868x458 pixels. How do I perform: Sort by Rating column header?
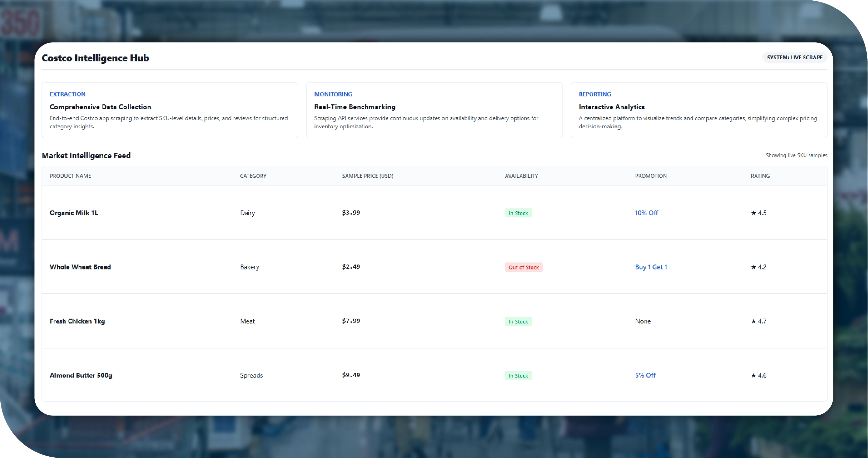click(760, 176)
